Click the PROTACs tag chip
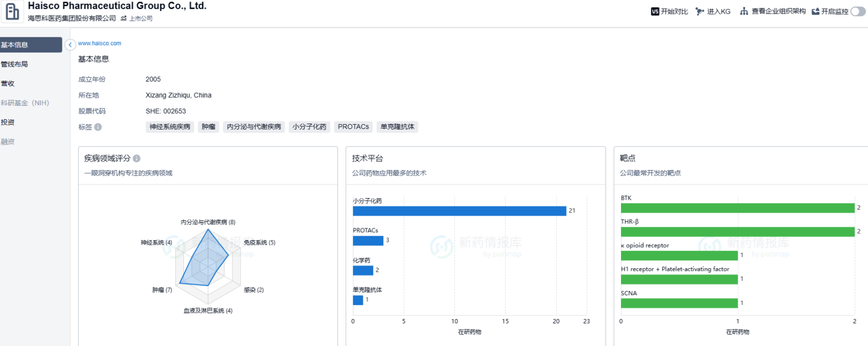This screenshot has width=868, height=346. point(353,127)
